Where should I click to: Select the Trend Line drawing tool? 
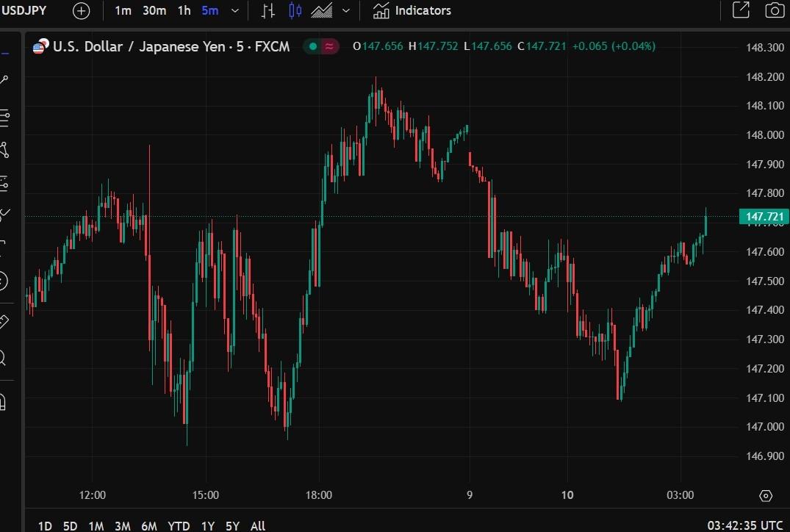(x=4, y=79)
